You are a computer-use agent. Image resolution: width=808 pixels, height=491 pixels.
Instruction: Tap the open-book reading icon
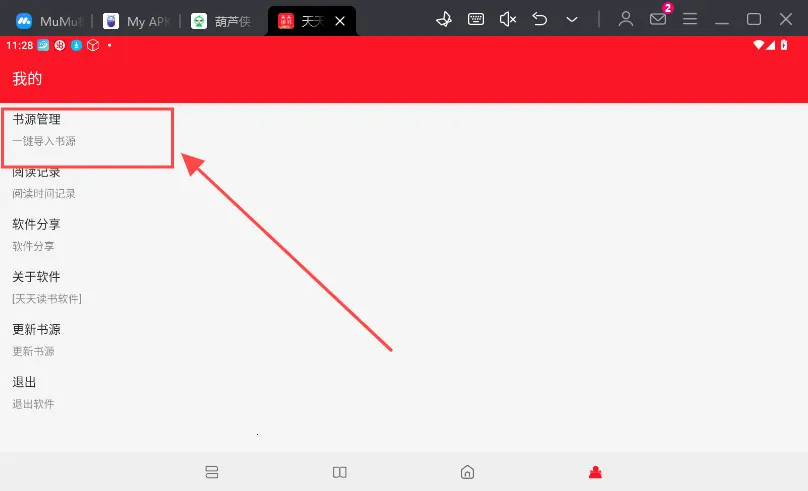pyautogui.click(x=340, y=472)
